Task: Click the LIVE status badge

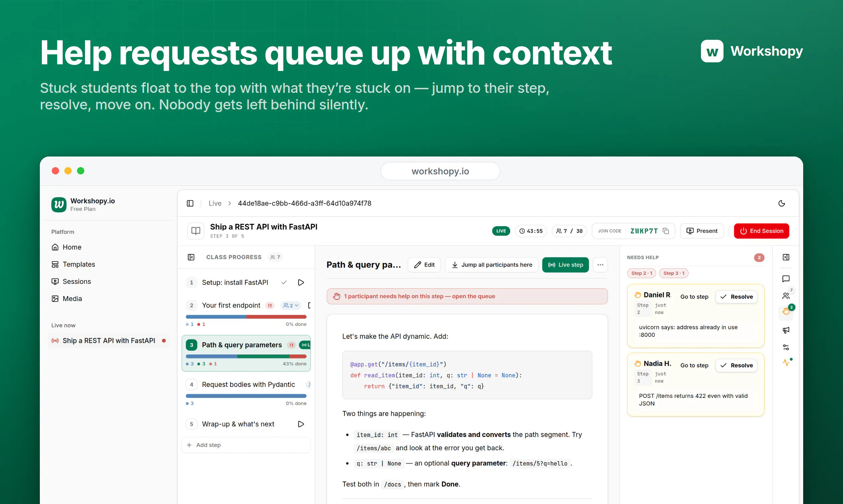Action: click(x=501, y=231)
